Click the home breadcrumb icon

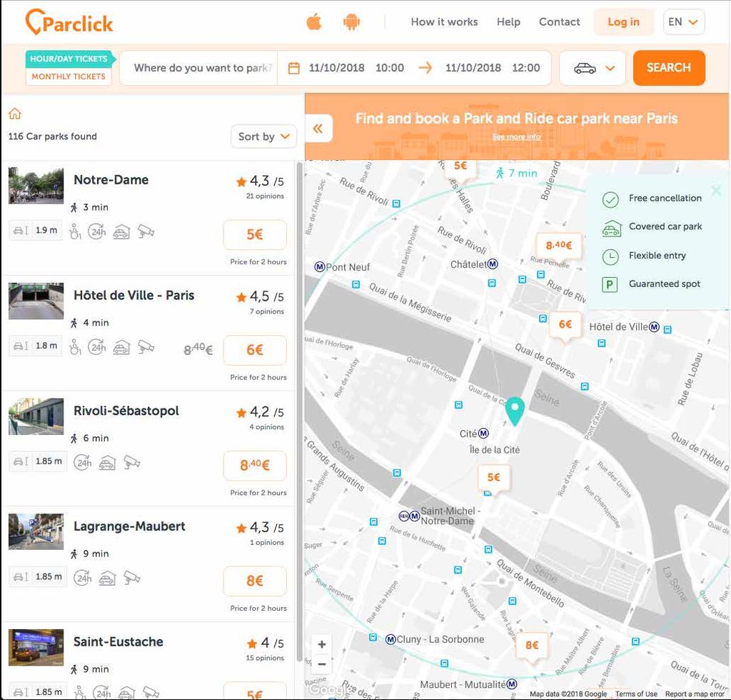pos(15,114)
